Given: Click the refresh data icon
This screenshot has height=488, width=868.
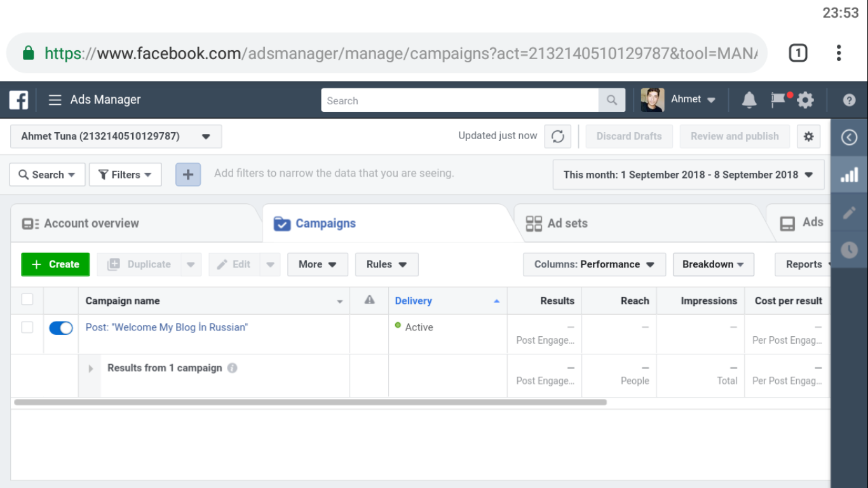Looking at the screenshot, I should (557, 136).
